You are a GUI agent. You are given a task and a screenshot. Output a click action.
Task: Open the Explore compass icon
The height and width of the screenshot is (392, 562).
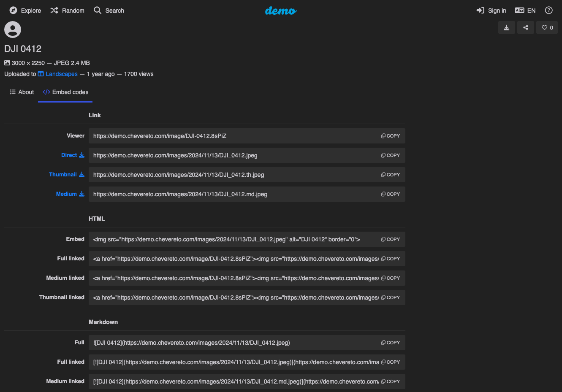click(x=13, y=11)
